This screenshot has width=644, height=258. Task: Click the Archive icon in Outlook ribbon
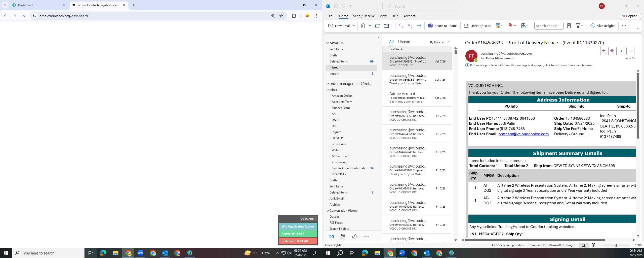point(377,26)
